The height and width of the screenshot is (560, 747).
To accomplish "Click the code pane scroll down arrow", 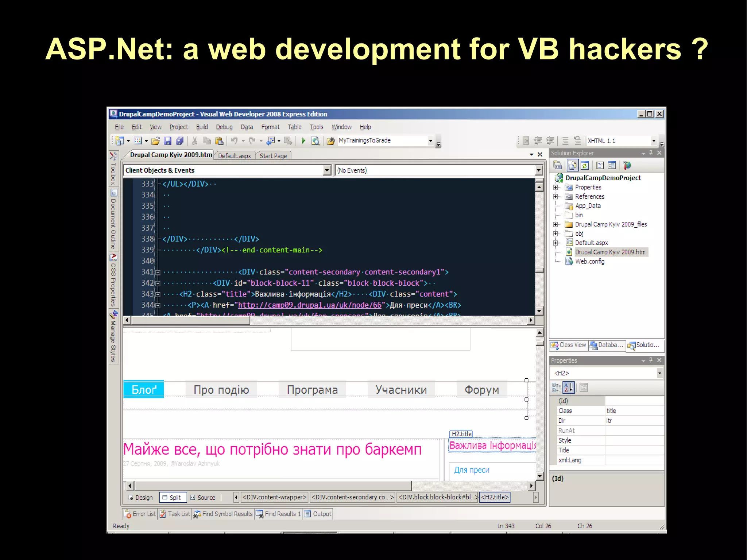I will (539, 311).
